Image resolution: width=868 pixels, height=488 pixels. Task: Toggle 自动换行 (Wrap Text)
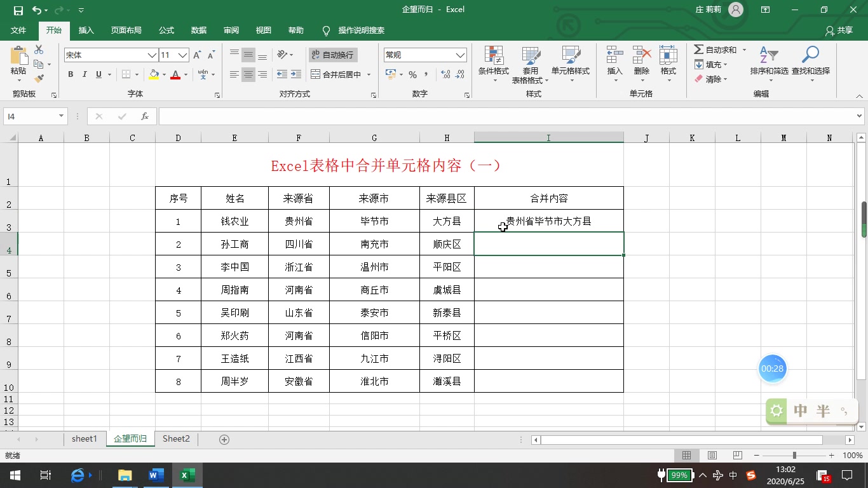[x=333, y=55]
